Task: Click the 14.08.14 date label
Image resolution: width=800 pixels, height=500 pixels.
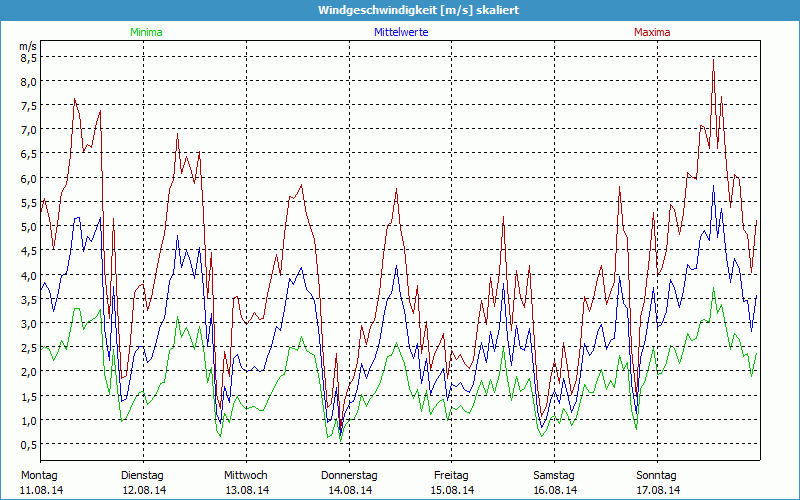Action: 350,490
